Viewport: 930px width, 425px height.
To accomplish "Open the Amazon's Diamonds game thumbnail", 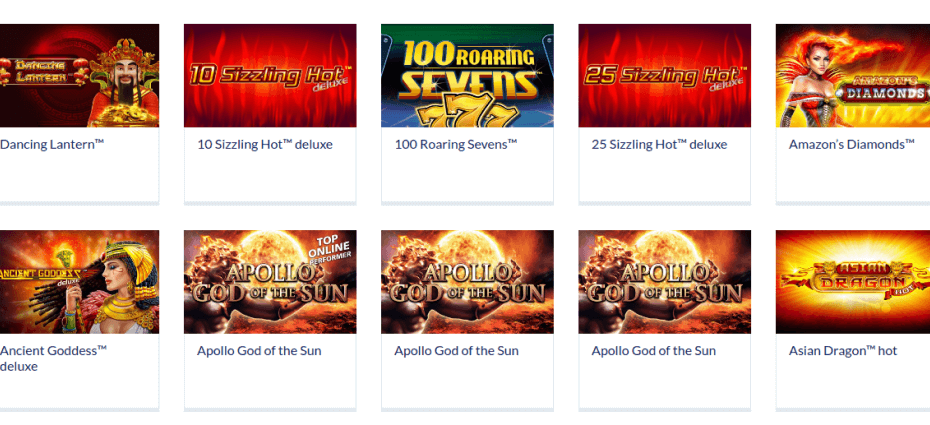I will click(853, 75).
